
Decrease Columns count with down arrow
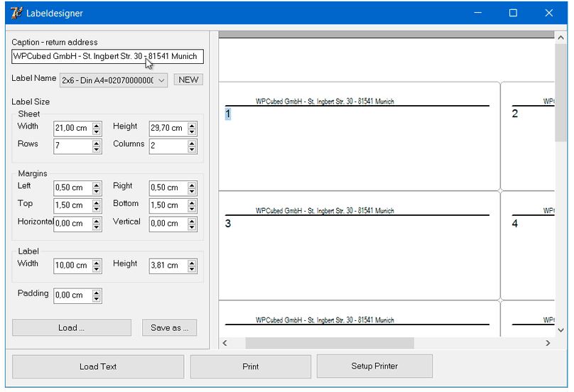(x=192, y=149)
